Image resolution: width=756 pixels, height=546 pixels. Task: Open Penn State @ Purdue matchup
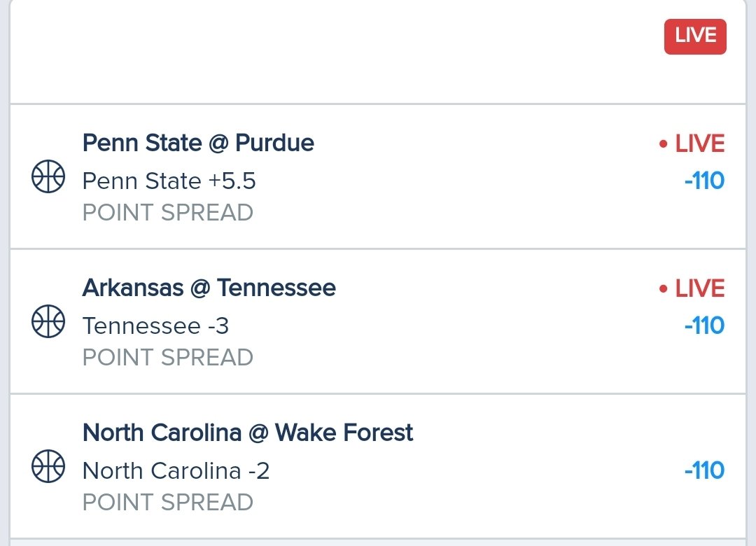coord(198,143)
